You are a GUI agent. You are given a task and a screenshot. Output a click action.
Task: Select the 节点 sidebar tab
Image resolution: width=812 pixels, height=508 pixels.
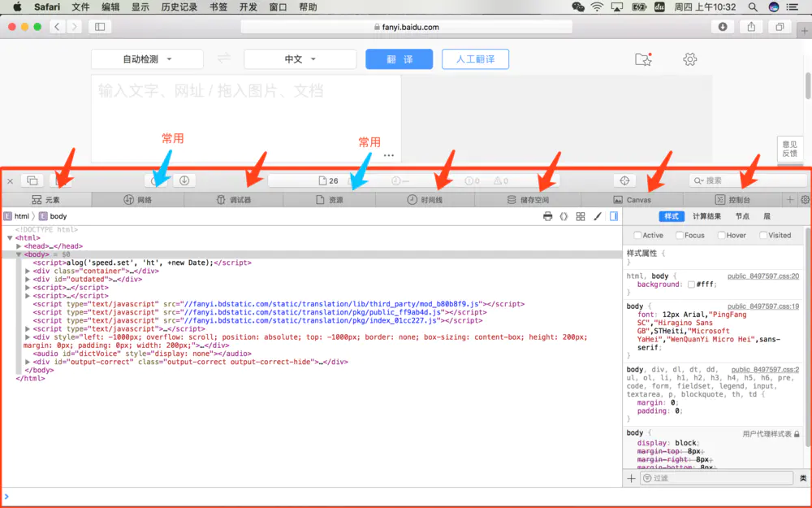click(x=742, y=216)
